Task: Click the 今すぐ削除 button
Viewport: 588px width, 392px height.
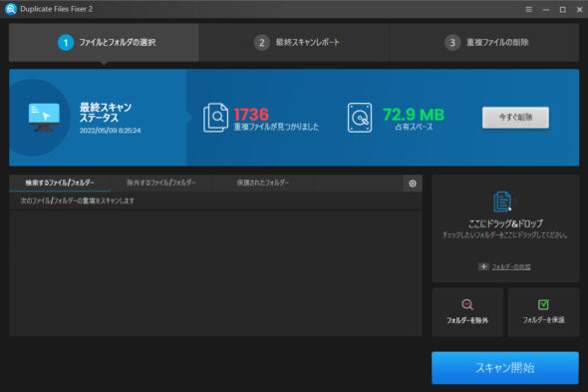Action: [x=515, y=117]
